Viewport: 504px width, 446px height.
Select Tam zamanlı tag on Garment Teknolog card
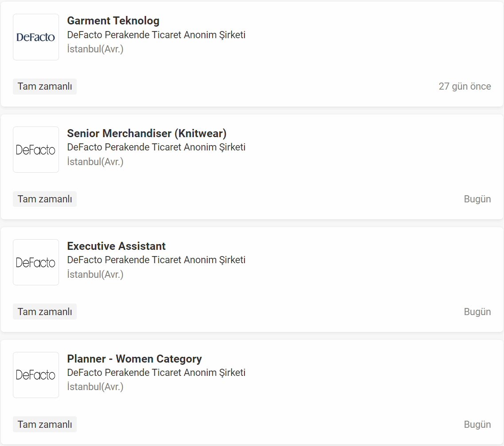[45, 87]
